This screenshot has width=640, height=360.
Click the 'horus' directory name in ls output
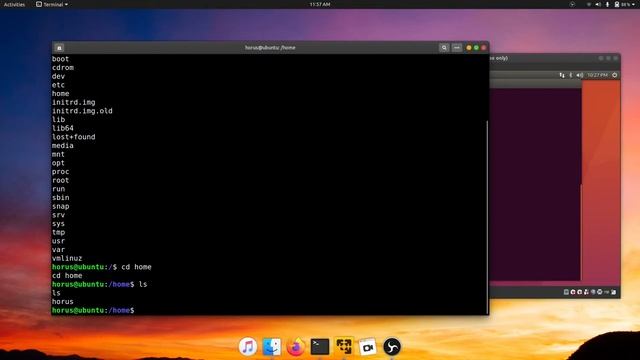pyautogui.click(x=63, y=302)
